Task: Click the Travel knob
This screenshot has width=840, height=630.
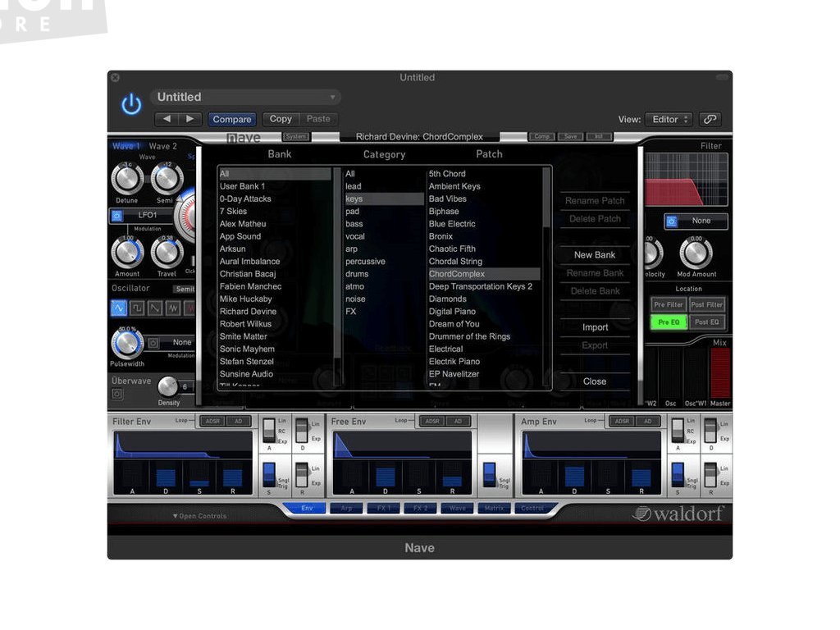Action: pos(167,253)
